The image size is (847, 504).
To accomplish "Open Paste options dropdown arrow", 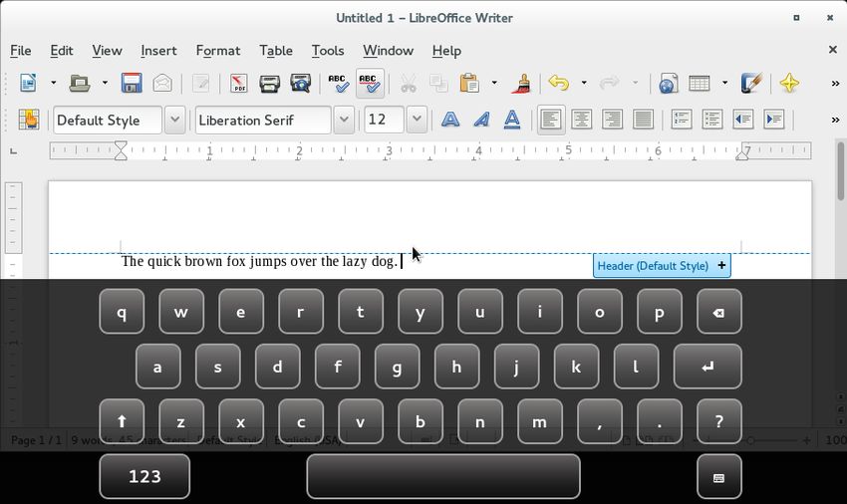I will coord(493,84).
